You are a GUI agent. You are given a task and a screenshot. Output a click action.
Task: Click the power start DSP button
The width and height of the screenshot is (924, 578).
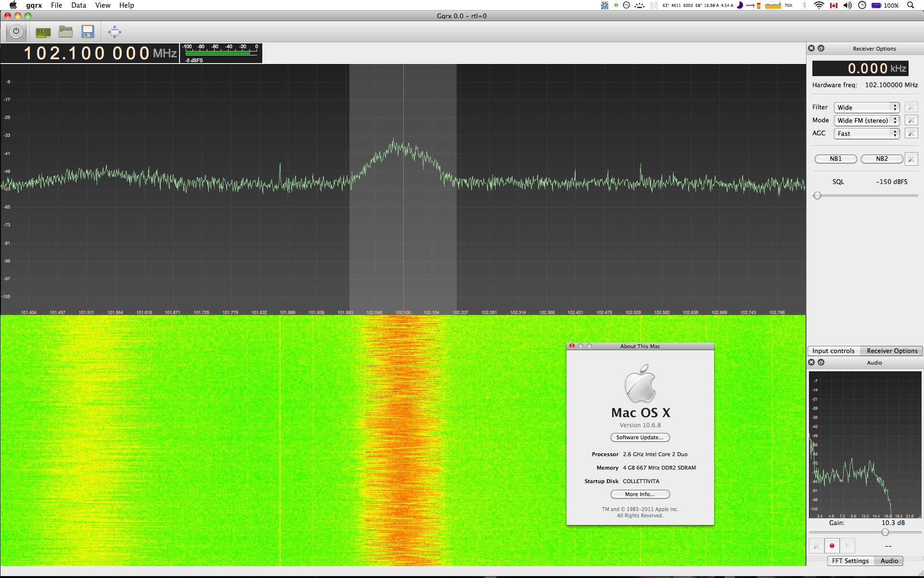pos(16,32)
